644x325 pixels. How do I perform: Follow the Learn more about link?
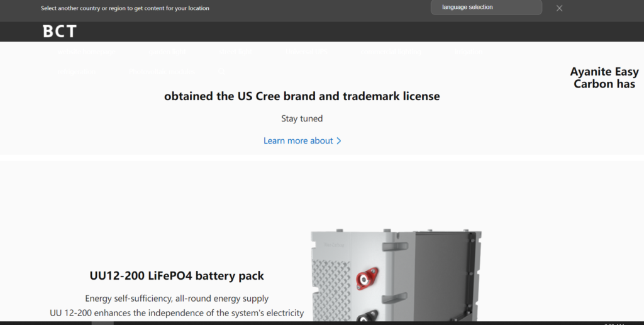click(303, 140)
